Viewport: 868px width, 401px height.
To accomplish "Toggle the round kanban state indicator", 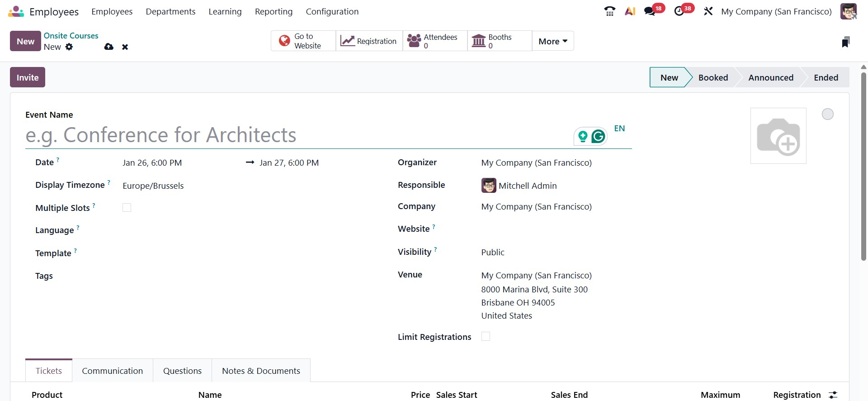I will [827, 114].
